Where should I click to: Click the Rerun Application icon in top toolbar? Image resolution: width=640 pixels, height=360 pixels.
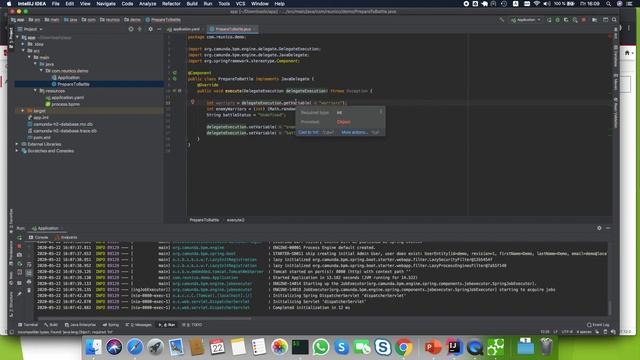click(549, 20)
